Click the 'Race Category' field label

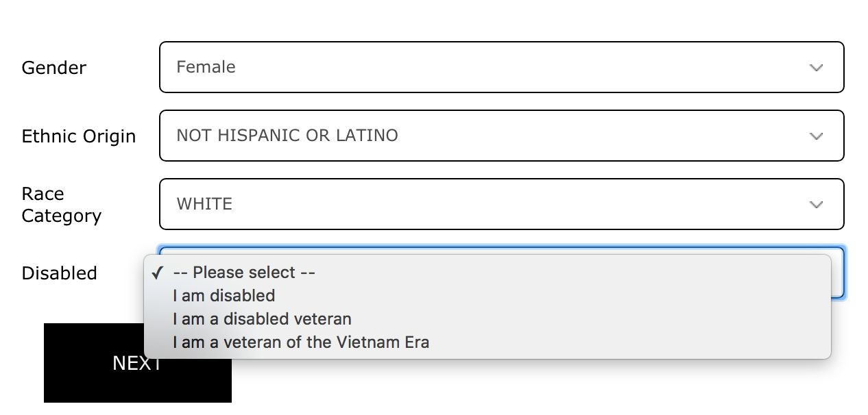point(61,205)
